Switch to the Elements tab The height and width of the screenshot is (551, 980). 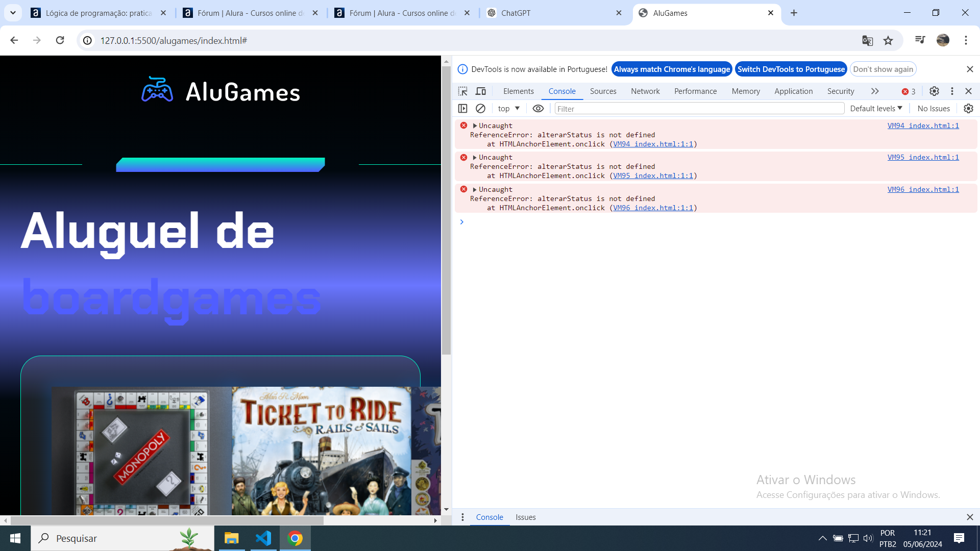(x=518, y=91)
